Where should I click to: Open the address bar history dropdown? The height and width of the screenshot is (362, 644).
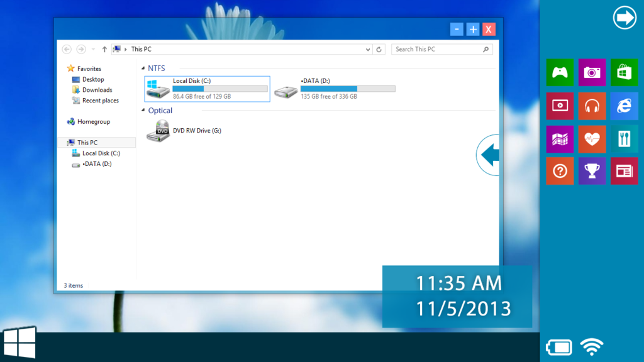(x=369, y=49)
